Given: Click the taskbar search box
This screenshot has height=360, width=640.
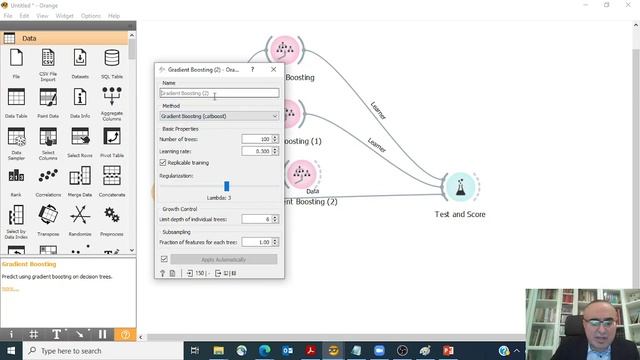Looking at the screenshot, I should click(103, 351).
